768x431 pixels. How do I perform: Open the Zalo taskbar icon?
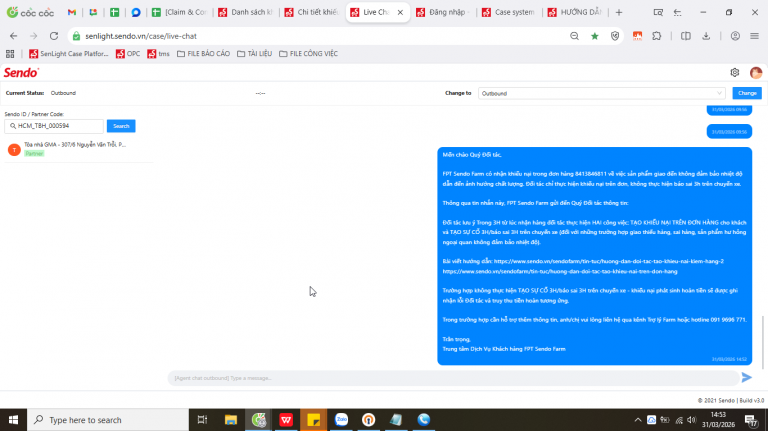coord(341,420)
